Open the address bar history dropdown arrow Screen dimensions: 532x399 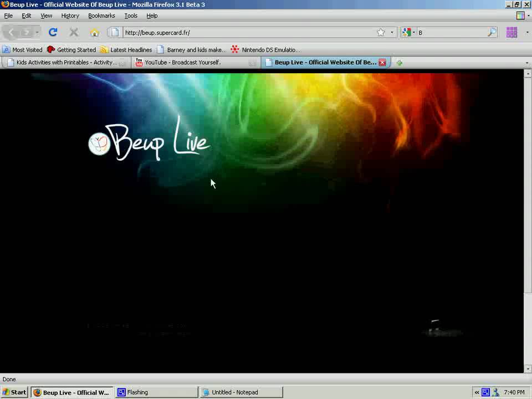tap(392, 33)
